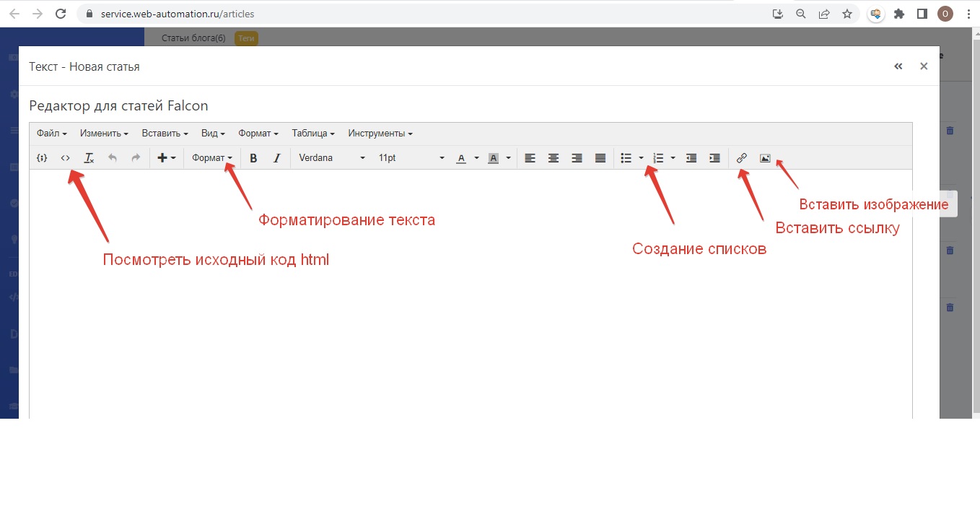The width and height of the screenshot is (980, 527).
Task: Toggle bold text formatting
Action: (x=253, y=158)
